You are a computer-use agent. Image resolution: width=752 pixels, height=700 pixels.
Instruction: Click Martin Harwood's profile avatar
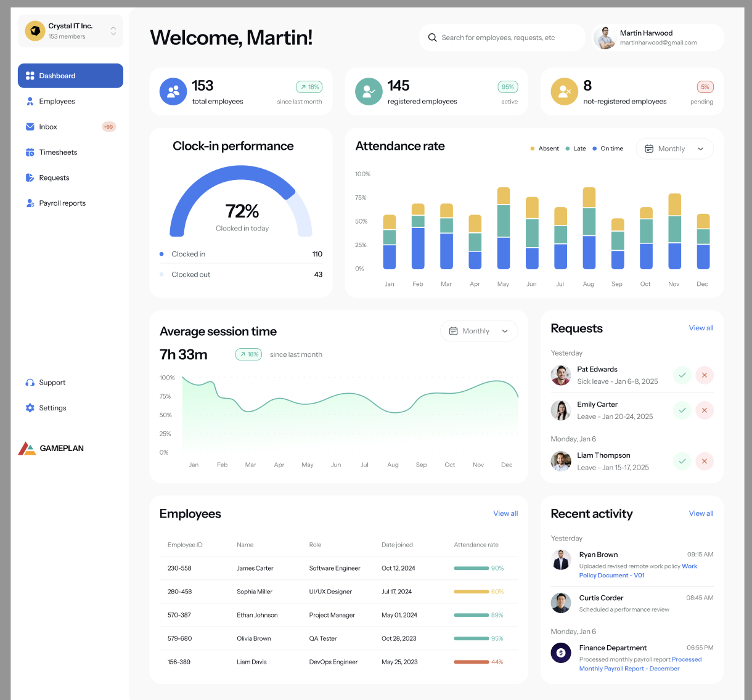(x=605, y=38)
